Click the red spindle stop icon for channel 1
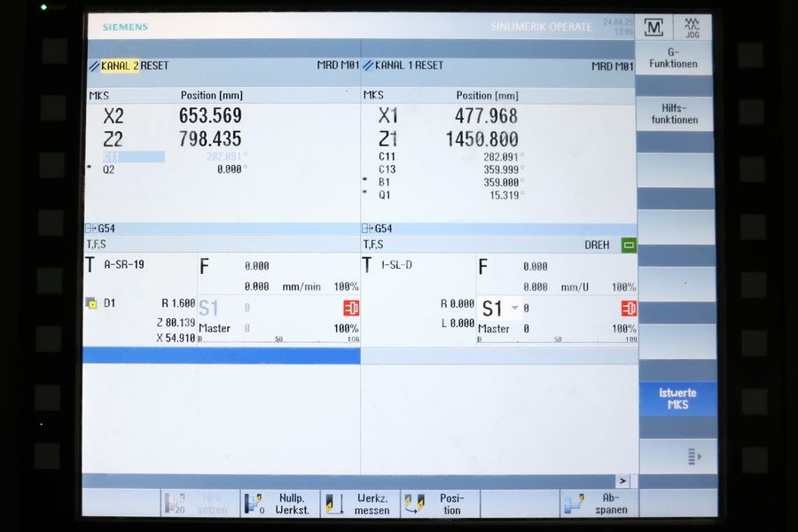 629,309
